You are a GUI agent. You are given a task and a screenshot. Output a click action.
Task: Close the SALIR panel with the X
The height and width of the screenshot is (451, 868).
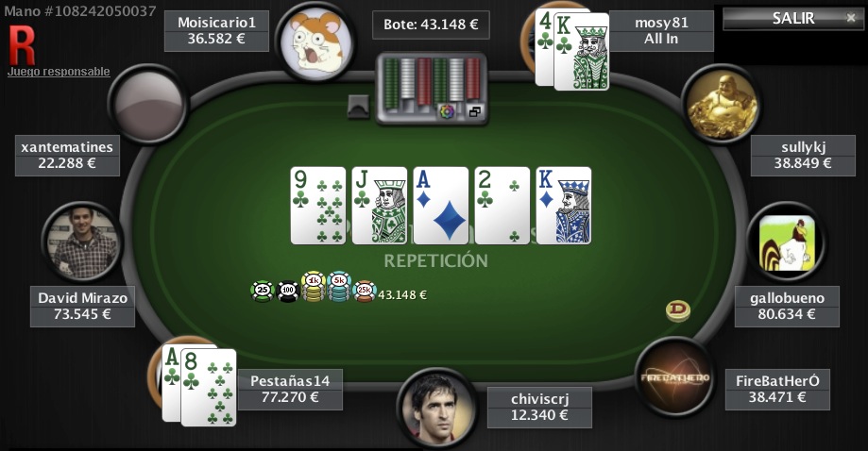tap(851, 18)
